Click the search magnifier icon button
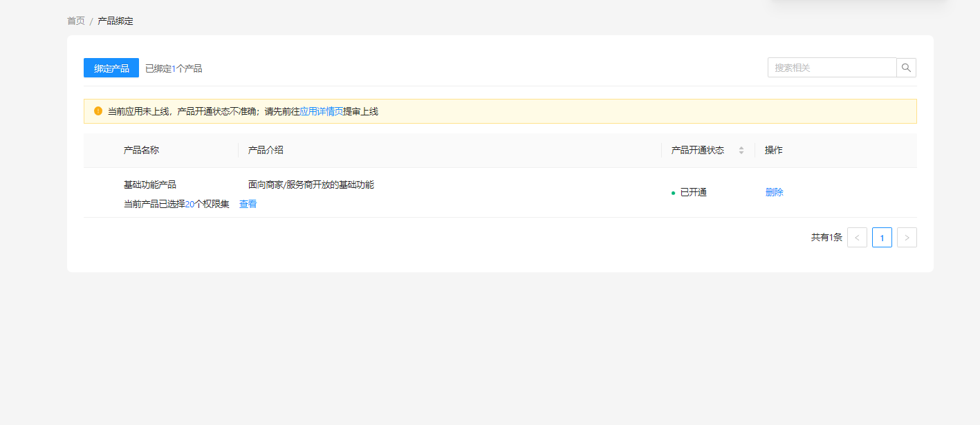 906,68
